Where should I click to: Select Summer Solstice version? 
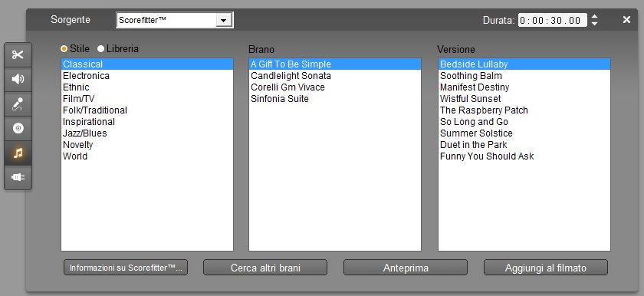tap(524, 133)
